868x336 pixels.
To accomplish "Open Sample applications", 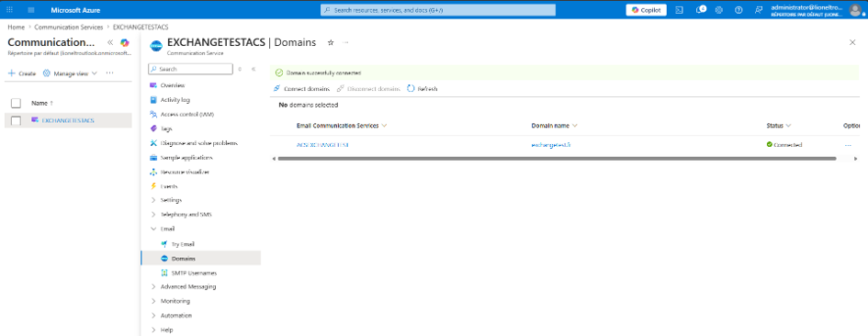I will (x=186, y=157).
